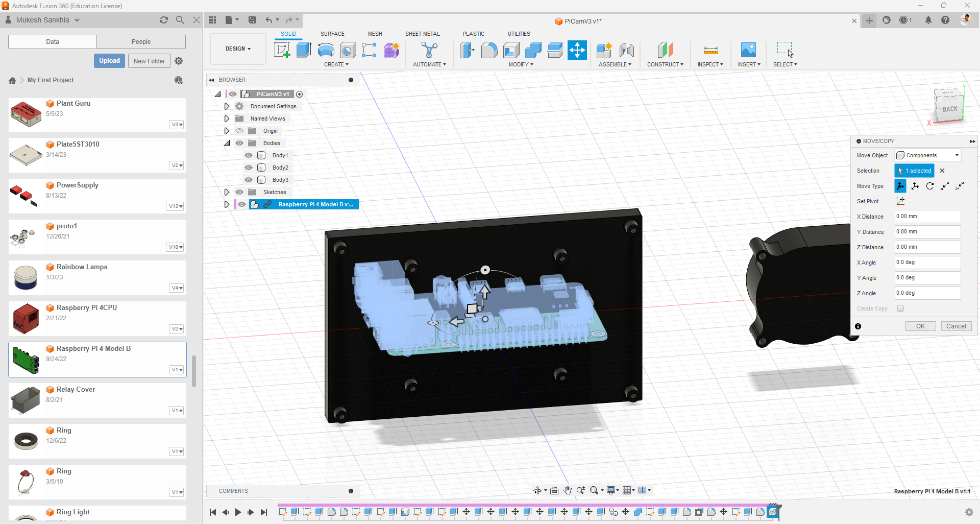The width and height of the screenshot is (980, 524).
Task: Choose Free Move move type
Action: click(x=900, y=186)
